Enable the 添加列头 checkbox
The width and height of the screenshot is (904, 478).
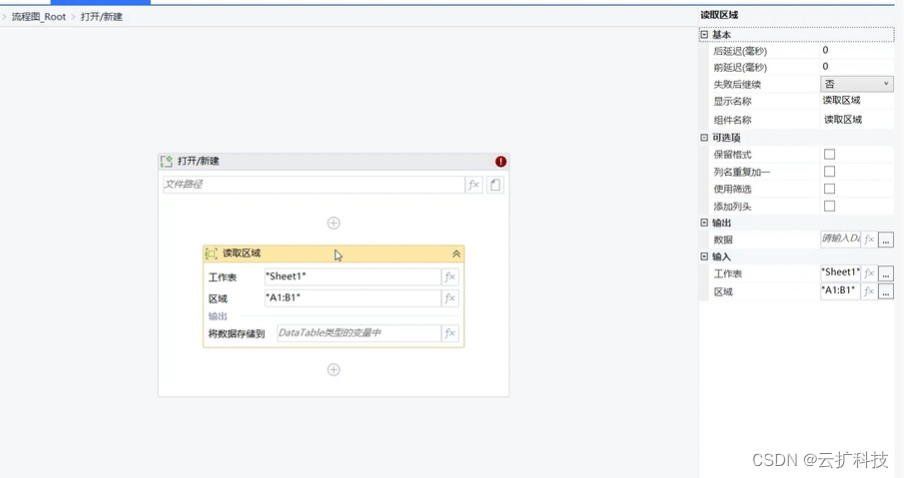point(829,206)
